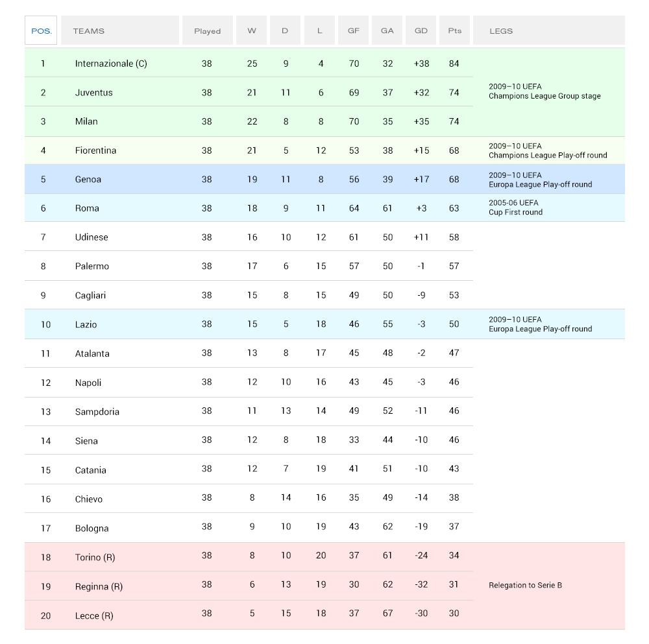The image size is (649, 644).
Task: Click the Pts column header
Action: coord(454,30)
